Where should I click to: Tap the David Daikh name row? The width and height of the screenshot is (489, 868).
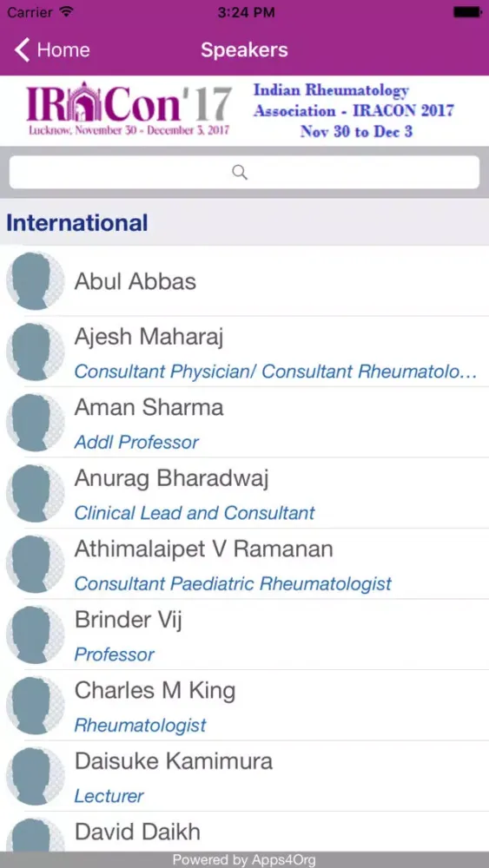coord(244,832)
